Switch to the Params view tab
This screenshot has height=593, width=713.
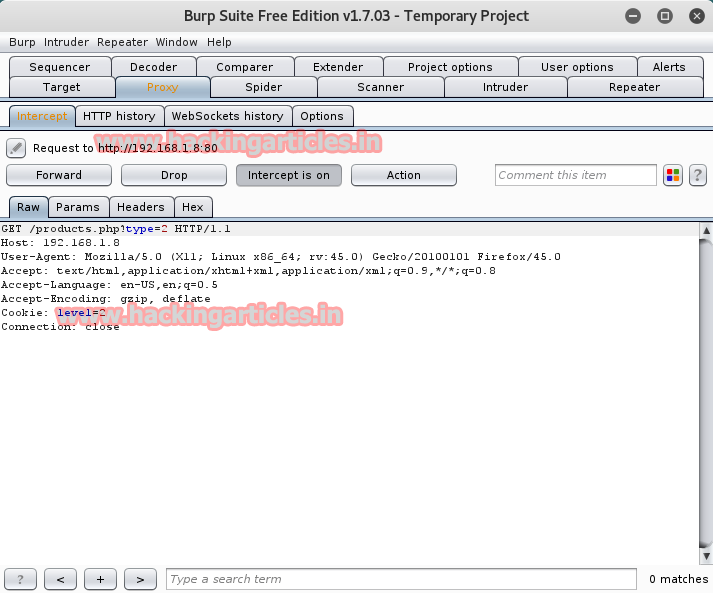pos(77,207)
